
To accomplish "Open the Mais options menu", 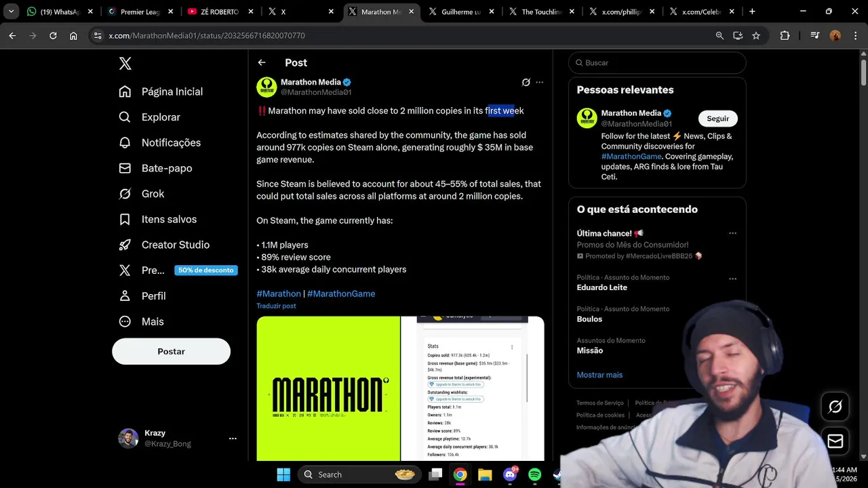I will click(x=142, y=322).
